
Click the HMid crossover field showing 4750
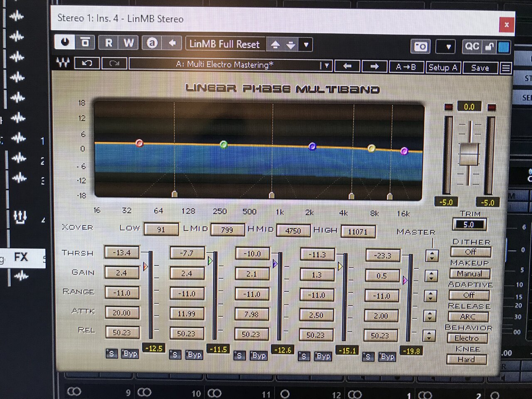[x=293, y=231]
